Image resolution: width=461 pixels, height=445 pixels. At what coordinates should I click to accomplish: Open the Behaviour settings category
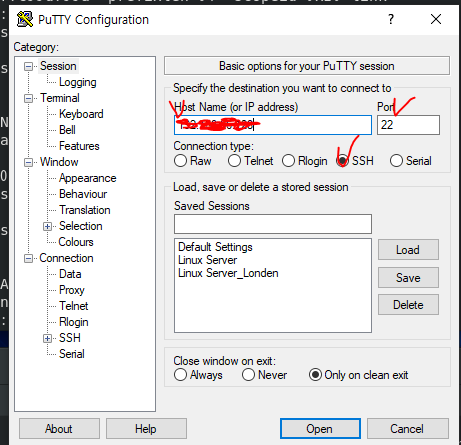click(83, 194)
